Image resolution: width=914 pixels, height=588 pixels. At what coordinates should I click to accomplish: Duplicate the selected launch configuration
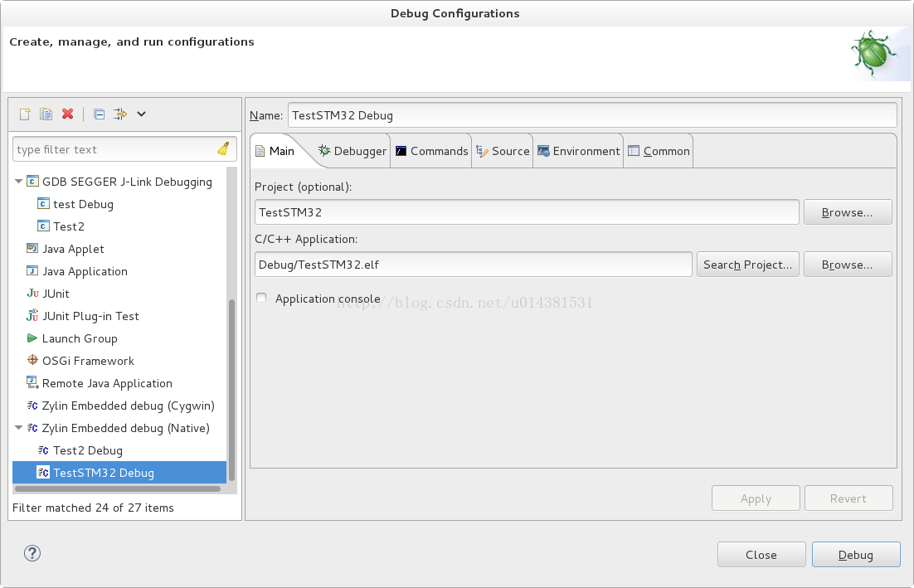click(46, 114)
